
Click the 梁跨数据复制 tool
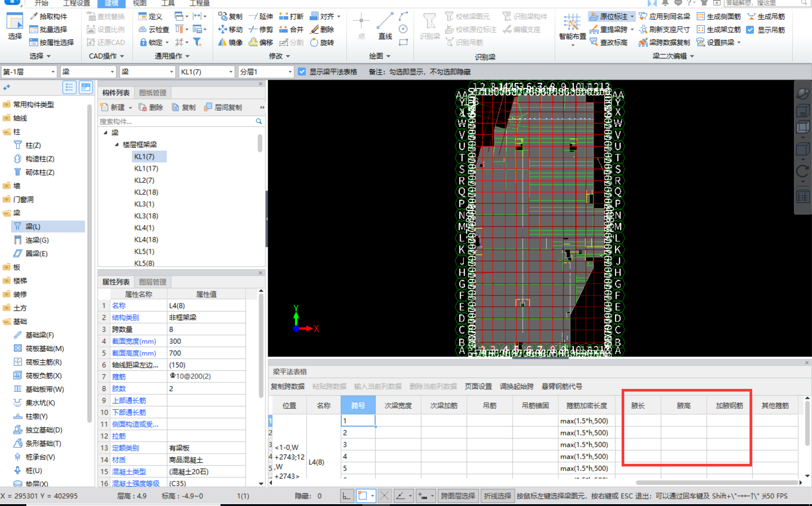pyautogui.click(x=665, y=42)
